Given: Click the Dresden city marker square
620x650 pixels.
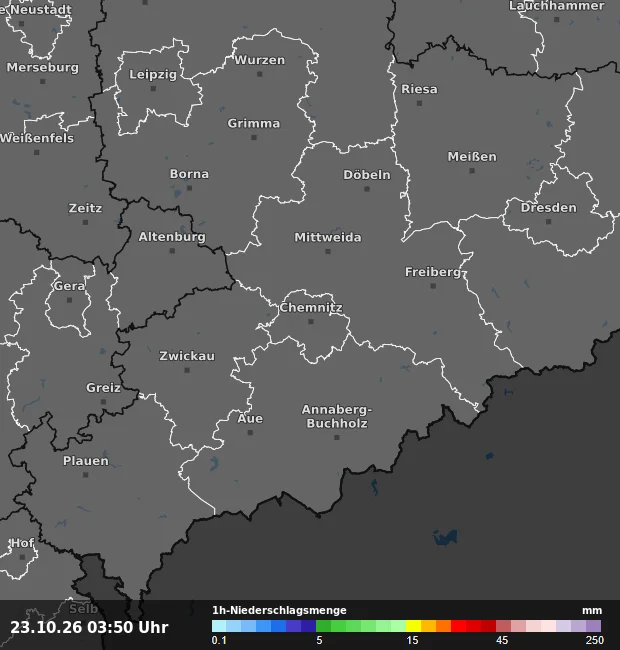Looking at the screenshot, I should click(x=549, y=222).
